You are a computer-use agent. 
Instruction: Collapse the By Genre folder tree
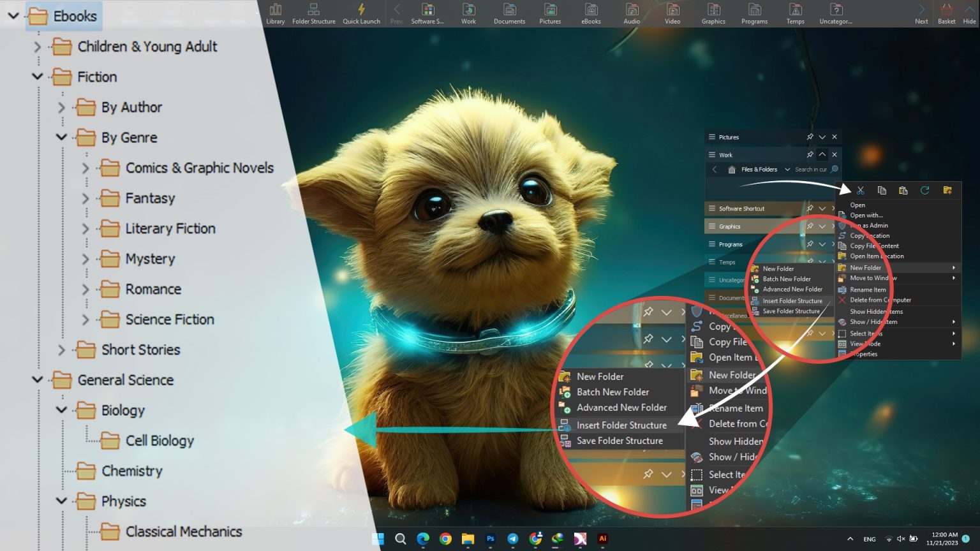(61, 137)
